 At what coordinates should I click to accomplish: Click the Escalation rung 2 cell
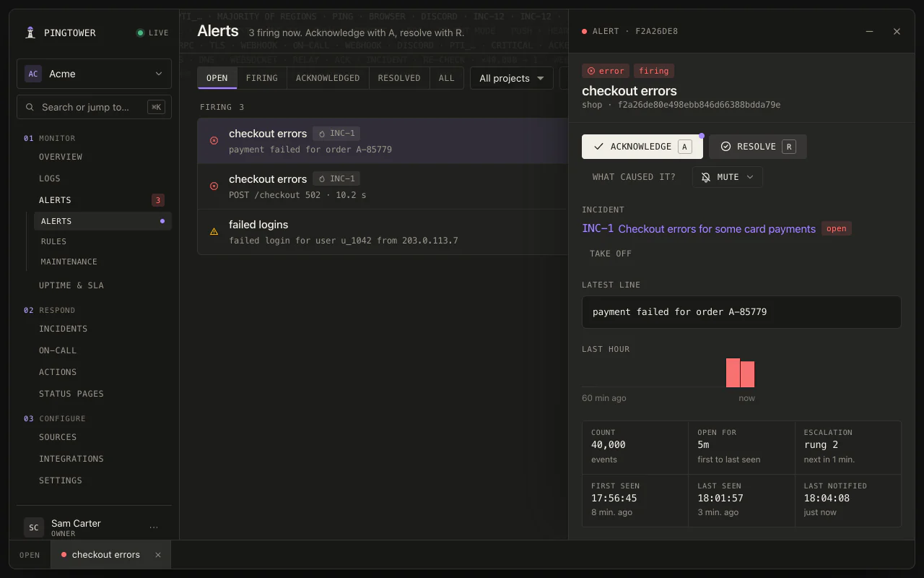pyautogui.click(x=848, y=448)
